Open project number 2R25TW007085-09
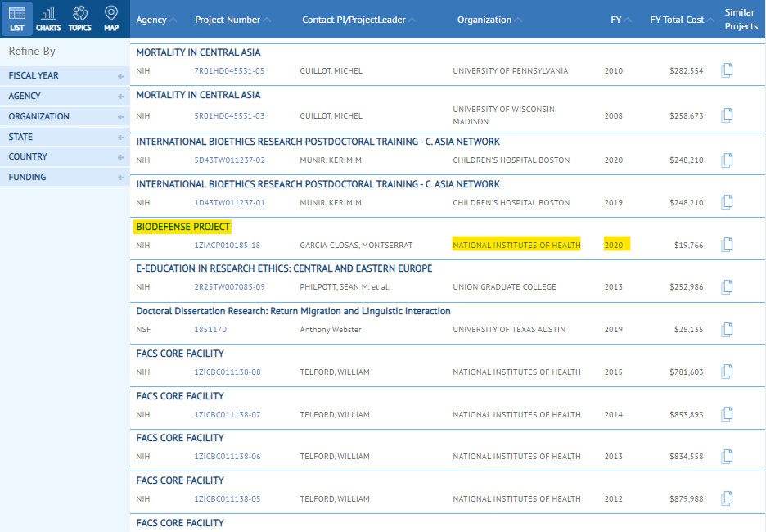 (230, 287)
